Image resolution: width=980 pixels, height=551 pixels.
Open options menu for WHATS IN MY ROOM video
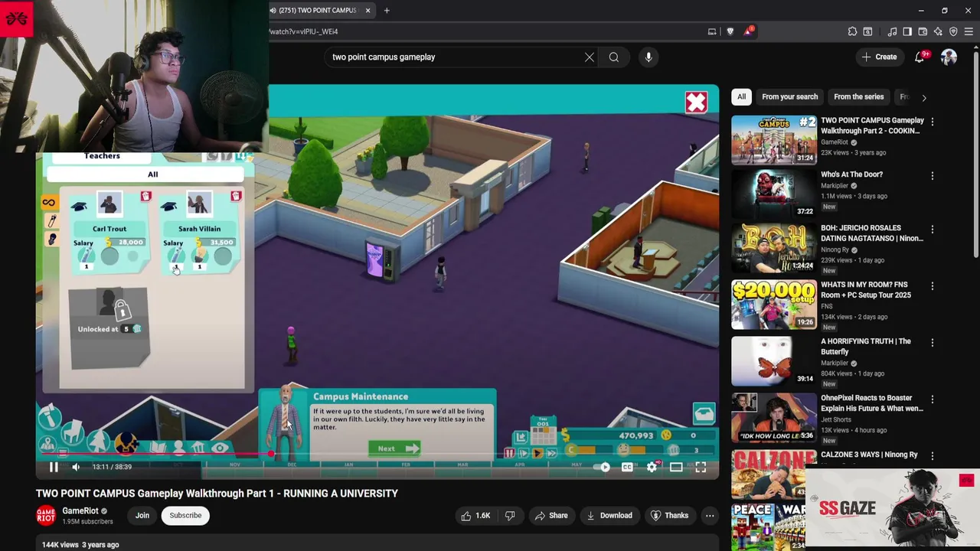(x=932, y=286)
